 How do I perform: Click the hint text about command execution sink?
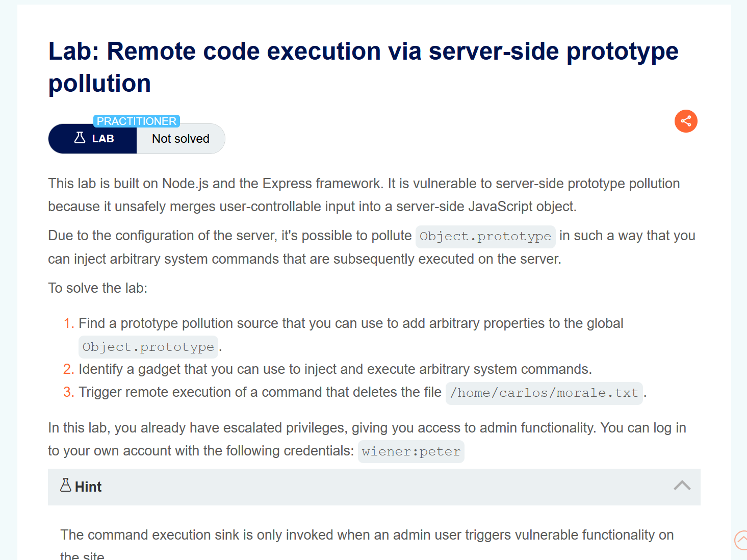point(367,544)
